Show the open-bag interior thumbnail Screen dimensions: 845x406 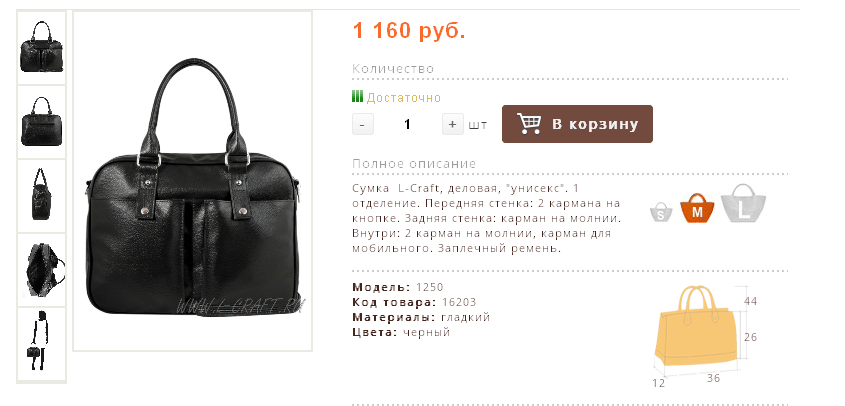point(41,270)
